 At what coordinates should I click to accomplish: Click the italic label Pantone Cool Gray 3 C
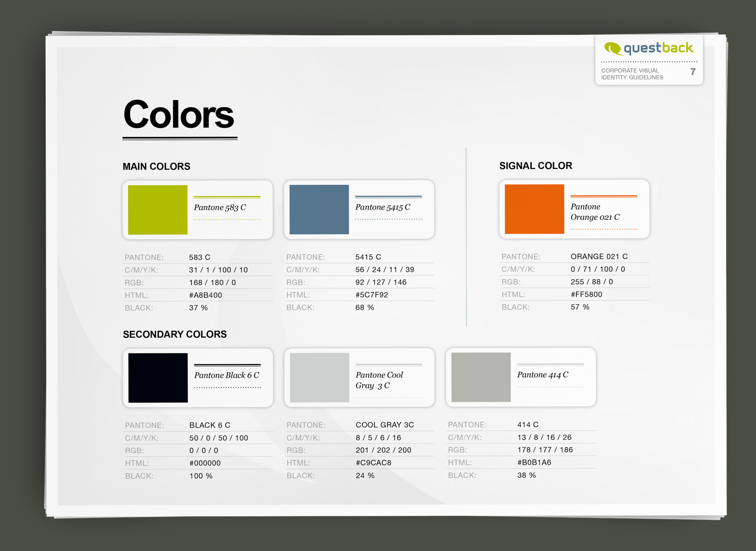[379, 380]
